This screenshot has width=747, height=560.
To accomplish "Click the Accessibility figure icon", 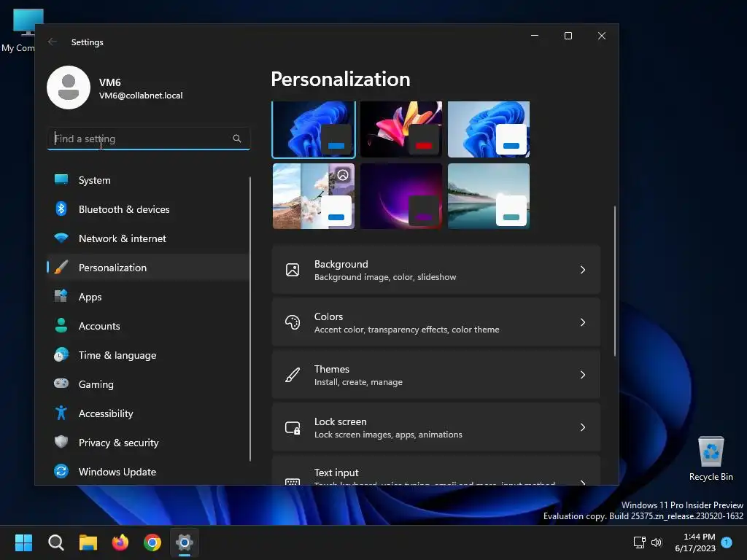I will point(61,413).
